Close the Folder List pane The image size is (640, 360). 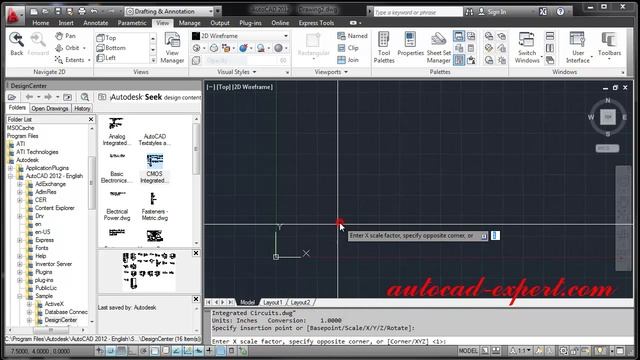coord(91,119)
